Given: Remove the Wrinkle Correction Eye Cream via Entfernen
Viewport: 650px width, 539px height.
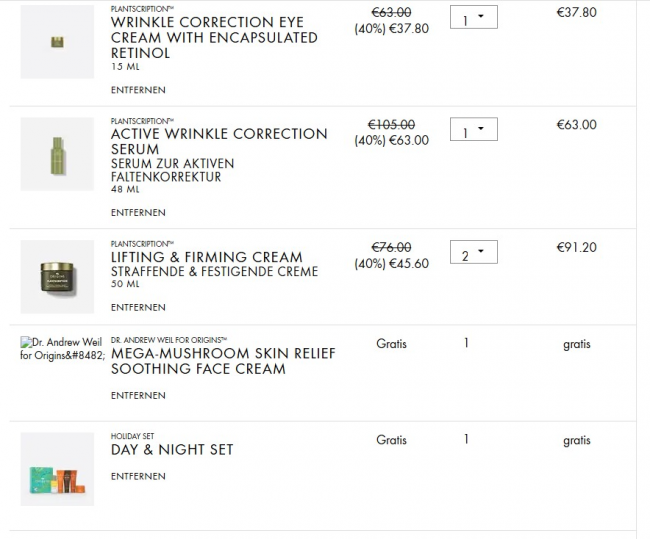Looking at the screenshot, I should click(138, 90).
